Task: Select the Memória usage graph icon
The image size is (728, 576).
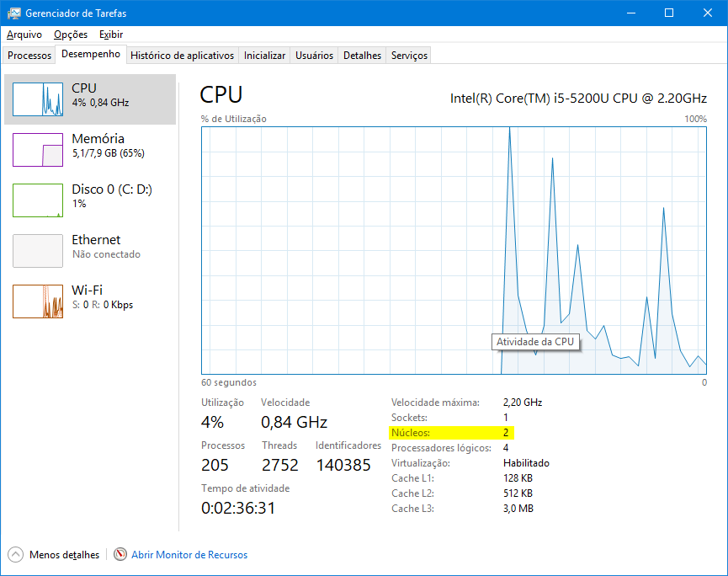Action: (x=38, y=150)
